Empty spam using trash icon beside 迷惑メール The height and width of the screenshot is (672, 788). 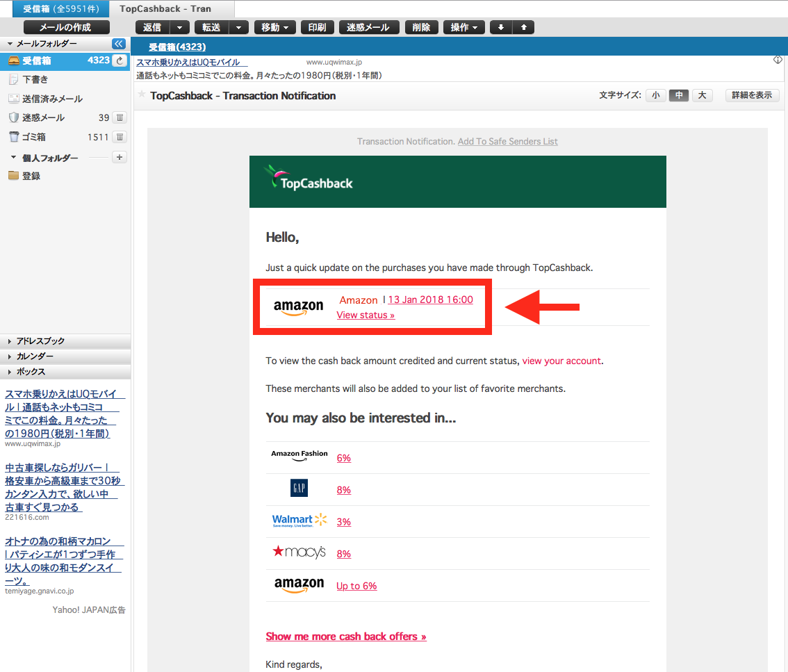click(x=120, y=117)
